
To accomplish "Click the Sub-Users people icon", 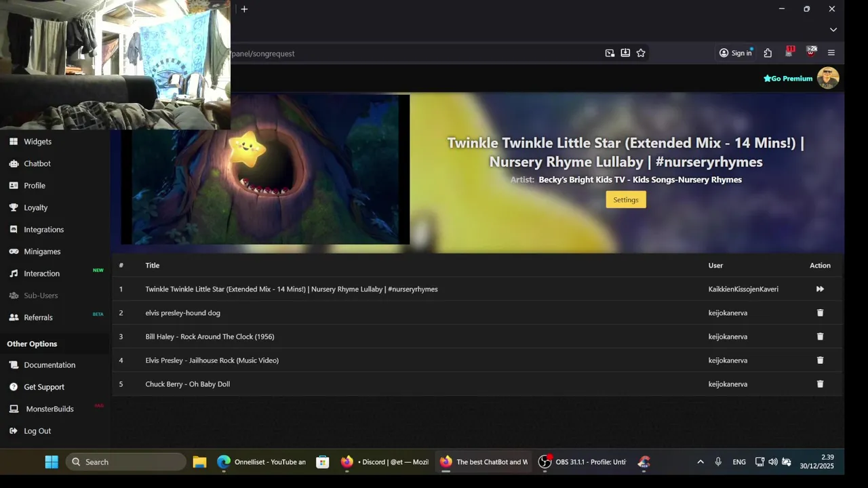I will [x=14, y=296].
